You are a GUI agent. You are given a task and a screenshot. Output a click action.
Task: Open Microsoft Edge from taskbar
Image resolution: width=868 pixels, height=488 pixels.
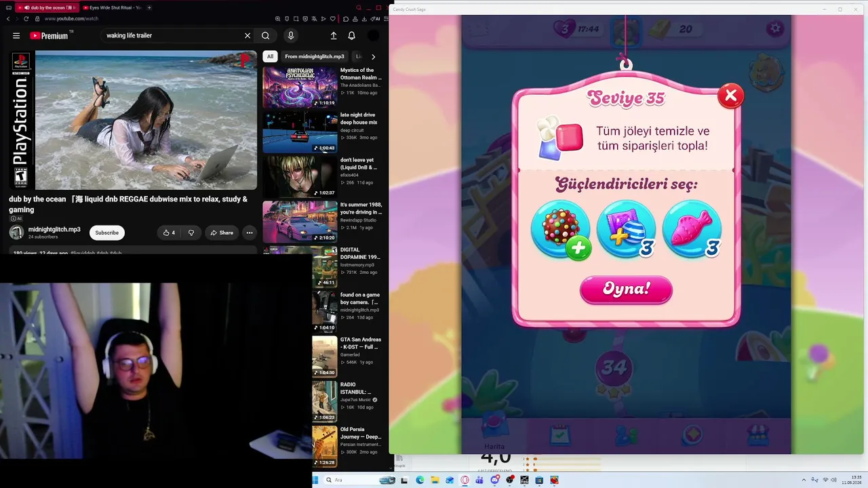[420, 480]
